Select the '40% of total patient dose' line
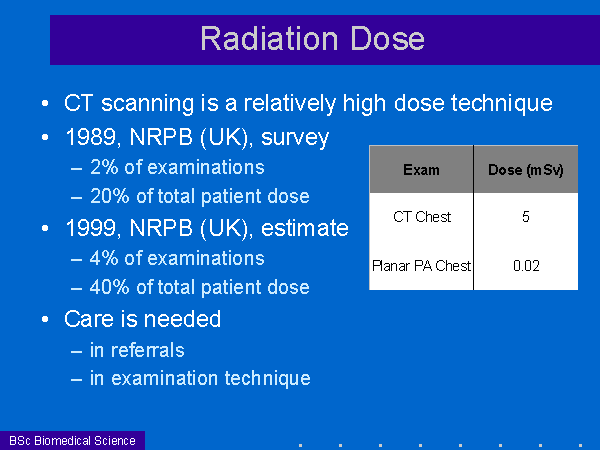This screenshot has width=600, height=450. click(x=199, y=287)
